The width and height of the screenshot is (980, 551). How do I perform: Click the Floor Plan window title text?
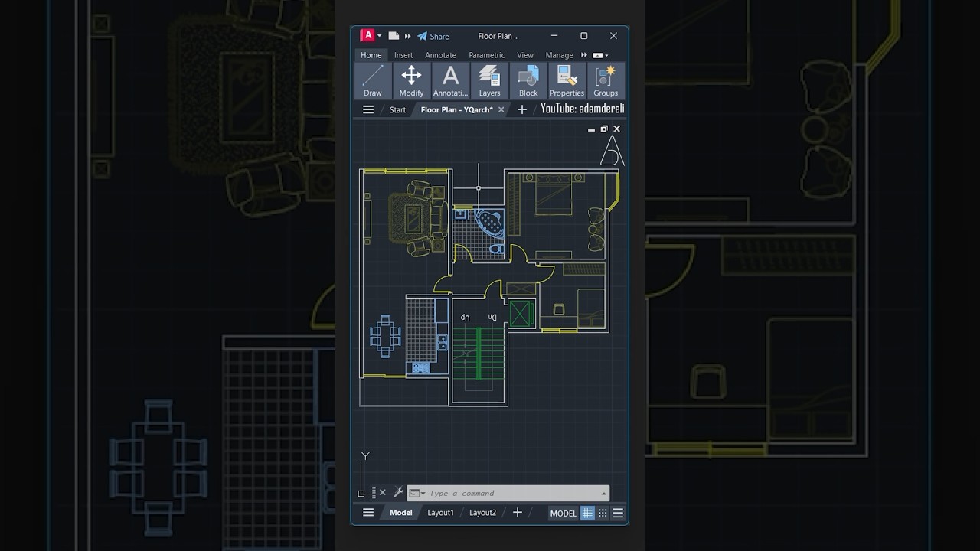pyautogui.click(x=498, y=36)
